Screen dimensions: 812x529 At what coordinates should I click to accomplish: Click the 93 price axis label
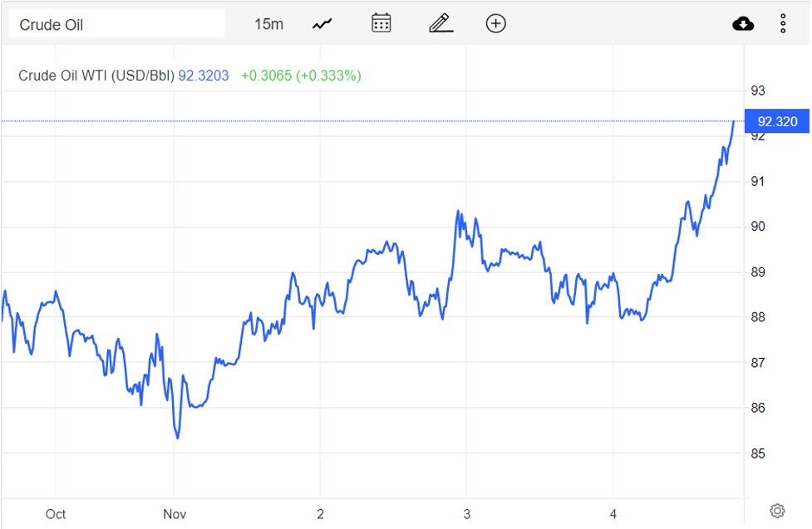[x=758, y=91]
